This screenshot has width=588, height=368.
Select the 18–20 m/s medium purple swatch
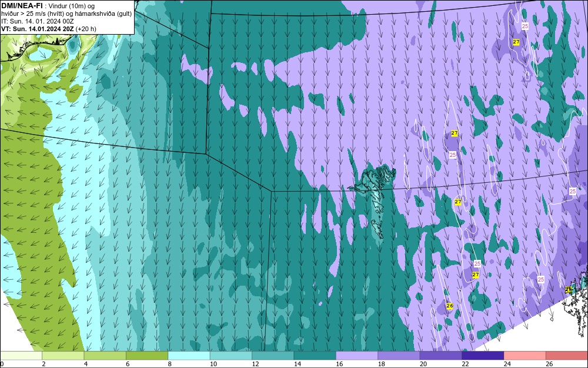(399, 356)
